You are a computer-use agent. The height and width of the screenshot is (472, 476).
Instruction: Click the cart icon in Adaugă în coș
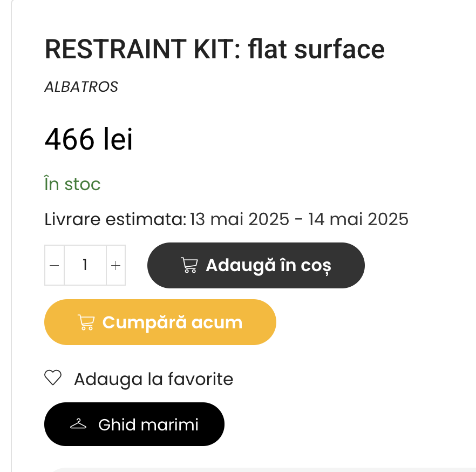pos(189,265)
